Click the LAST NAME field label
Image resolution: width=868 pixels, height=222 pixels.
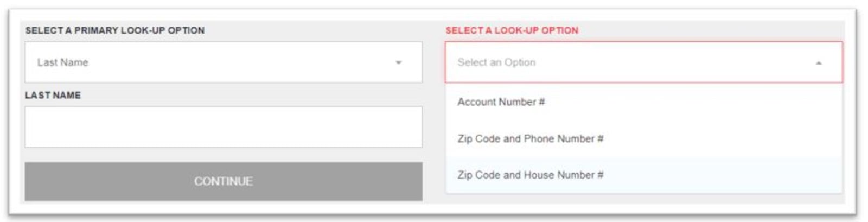53,95
